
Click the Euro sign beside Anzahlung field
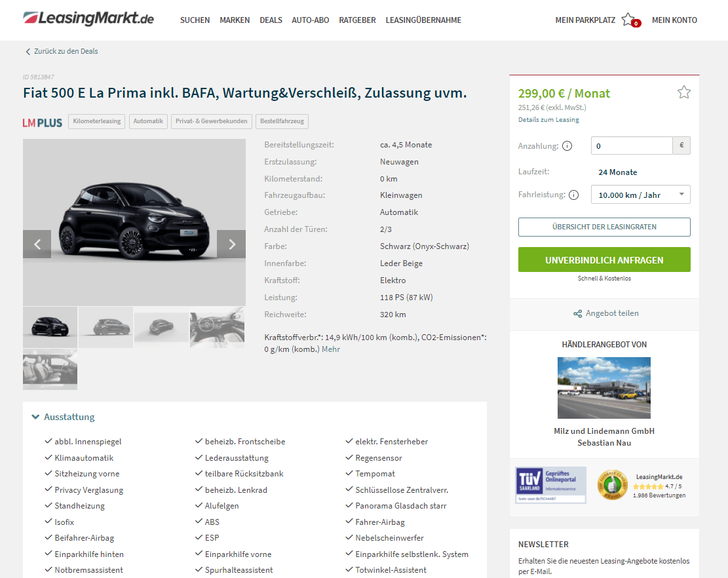pos(681,145)
